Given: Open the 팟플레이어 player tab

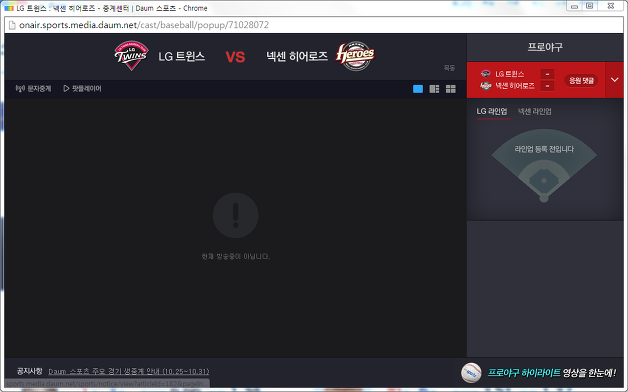Looking at the screenshot, I should (x=83, y=88).
